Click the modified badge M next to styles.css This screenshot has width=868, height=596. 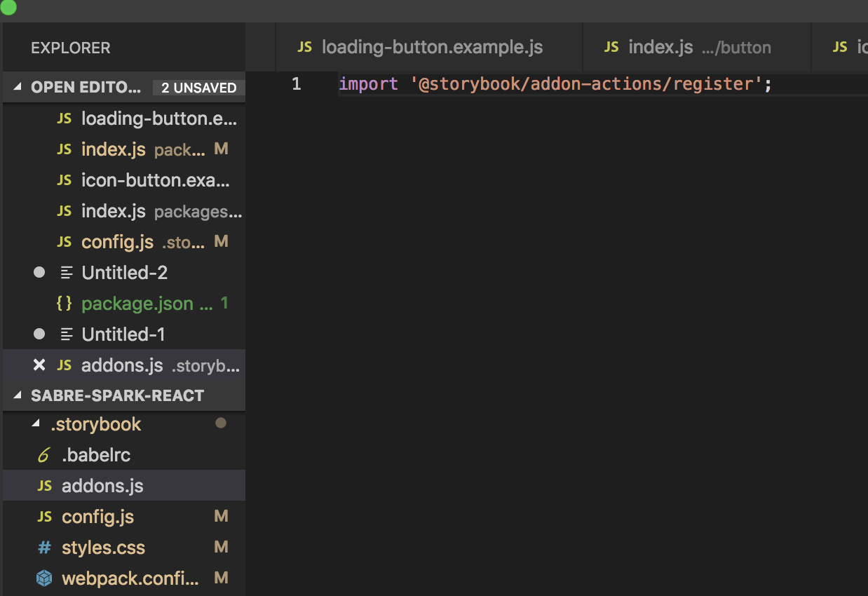tap(221, 547)
